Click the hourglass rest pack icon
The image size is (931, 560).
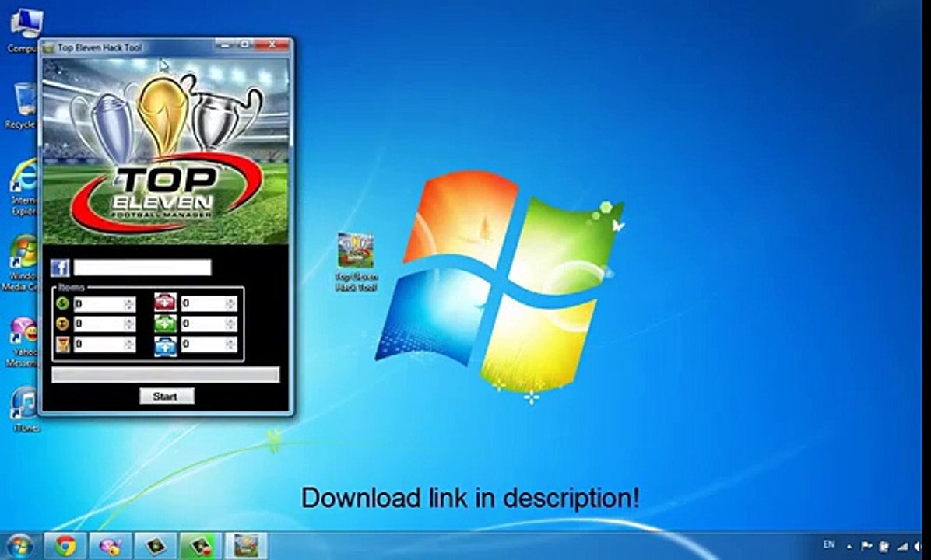tap(62, 345)
